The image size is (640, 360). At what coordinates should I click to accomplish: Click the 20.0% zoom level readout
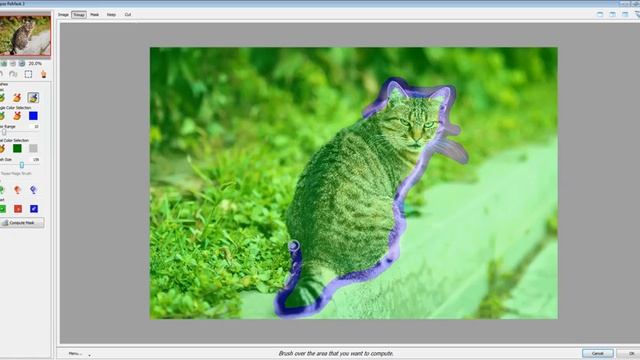click(35, 64)
